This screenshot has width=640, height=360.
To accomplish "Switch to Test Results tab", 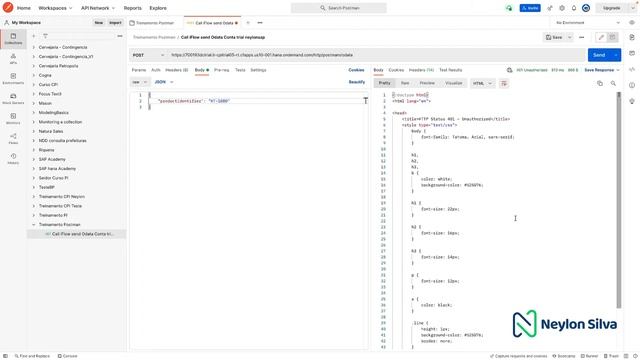I will [x=451, y=70].
